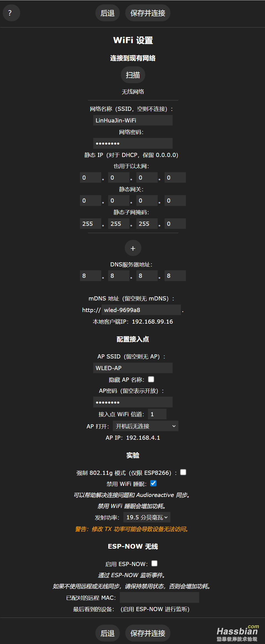Click the top 后退 button
This screenshot has width=265, height=644.
[x=107, y=13]
